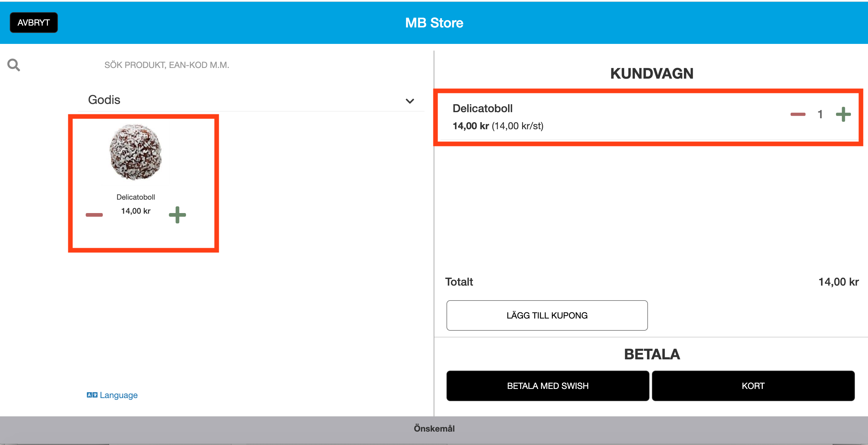Image resolution: width=868 pixels, height=445 pixels.
Task: Open the Language selector link
Action: (112, 395)
